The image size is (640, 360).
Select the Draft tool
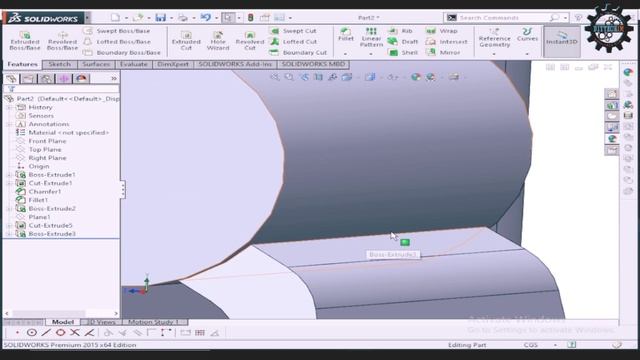403,42
